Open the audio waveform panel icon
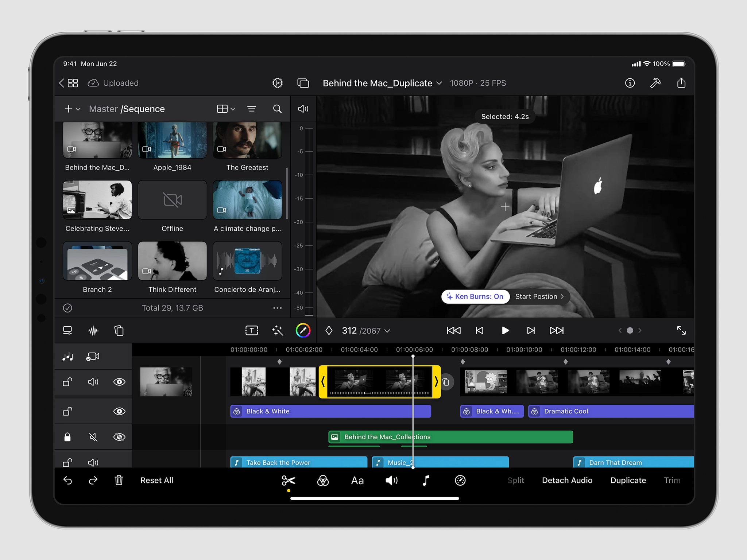The image size is (747, 560). (93, 331)
